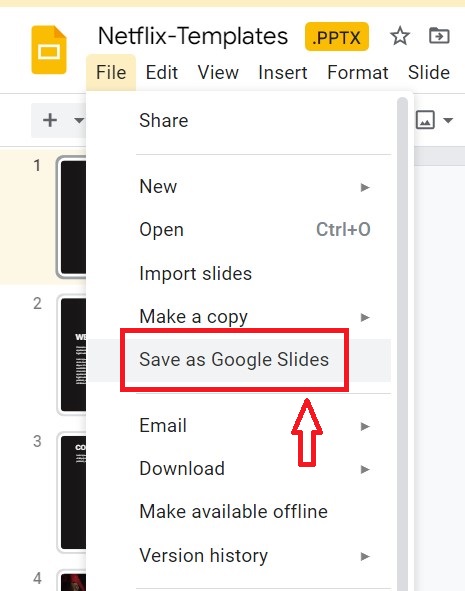Screen dimensions: 465x591
Task: Click the presentation title Netflix-Templates
Action: pyautogui.click(x=193, y=36)
